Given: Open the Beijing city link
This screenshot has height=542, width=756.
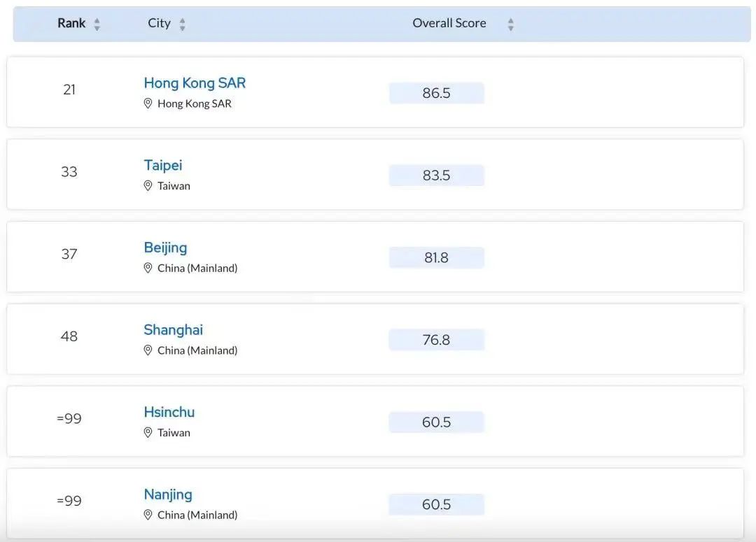Looking at the screenshot, I should click(165, 248).
